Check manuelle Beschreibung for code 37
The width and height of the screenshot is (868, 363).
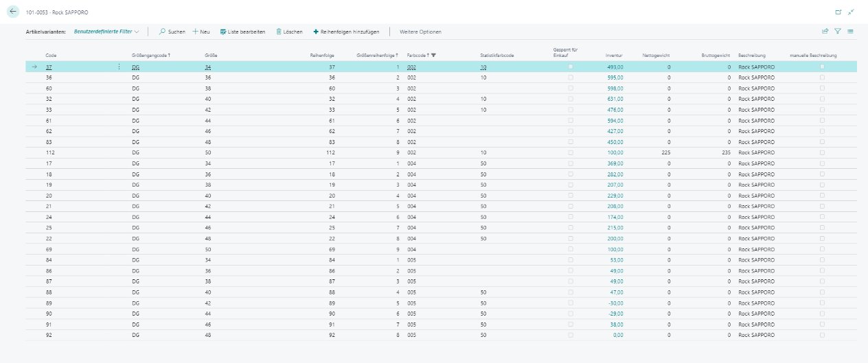(x=822, y=67)
